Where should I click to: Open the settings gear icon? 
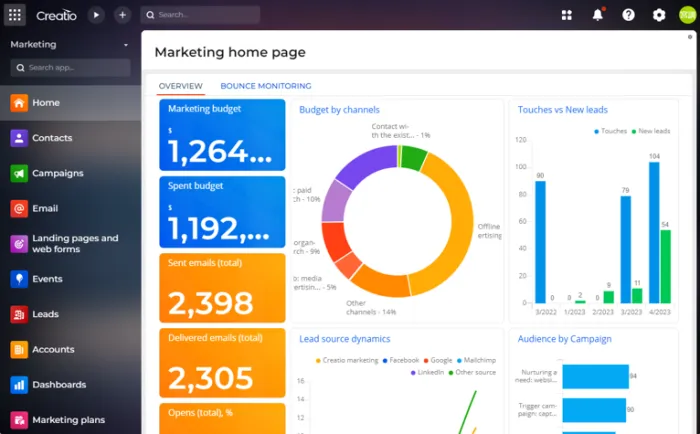tap(659, 15)
